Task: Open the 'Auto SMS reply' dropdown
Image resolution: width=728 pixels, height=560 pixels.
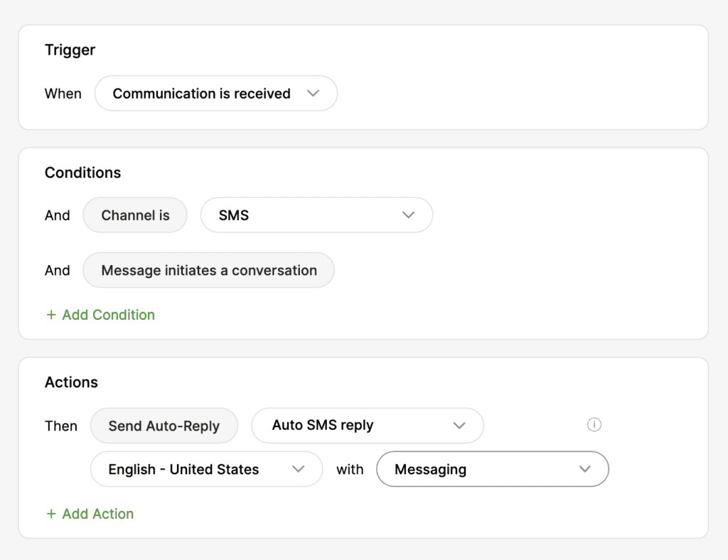Action: pyautogui.click(x=368, y=426)
